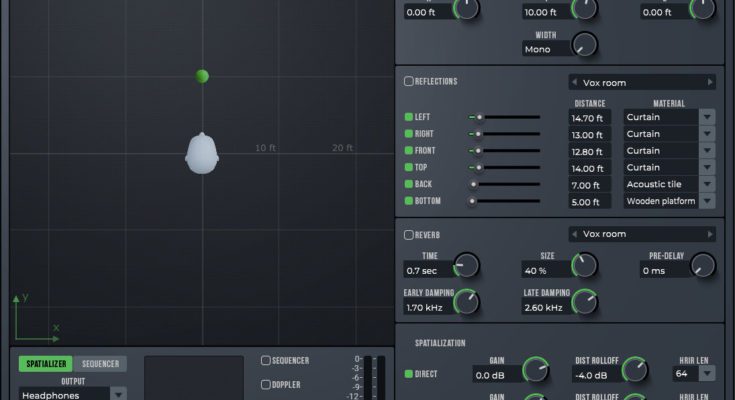Click the Back distance 7.00 ft field
Viewport: 735px width, 400px height.
tap(589, 185)
